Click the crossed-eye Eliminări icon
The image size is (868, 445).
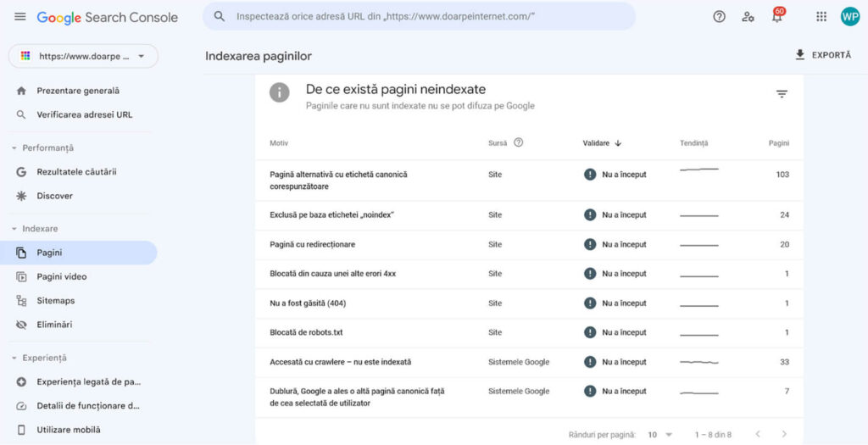click(x=21, y=325)
